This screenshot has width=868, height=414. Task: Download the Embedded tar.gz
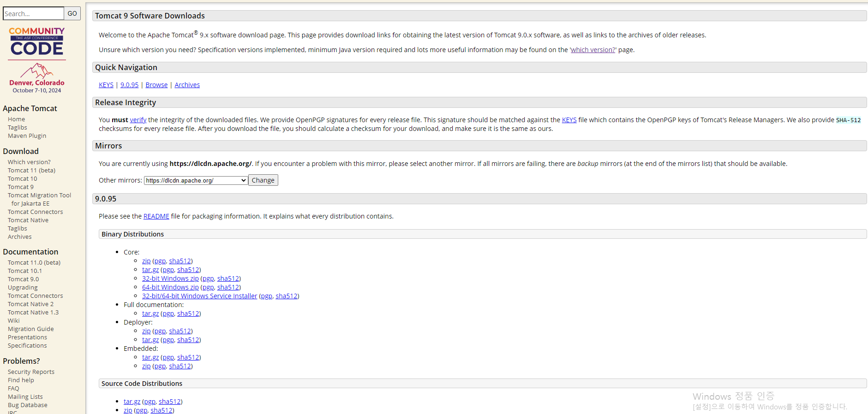point(150,357)
